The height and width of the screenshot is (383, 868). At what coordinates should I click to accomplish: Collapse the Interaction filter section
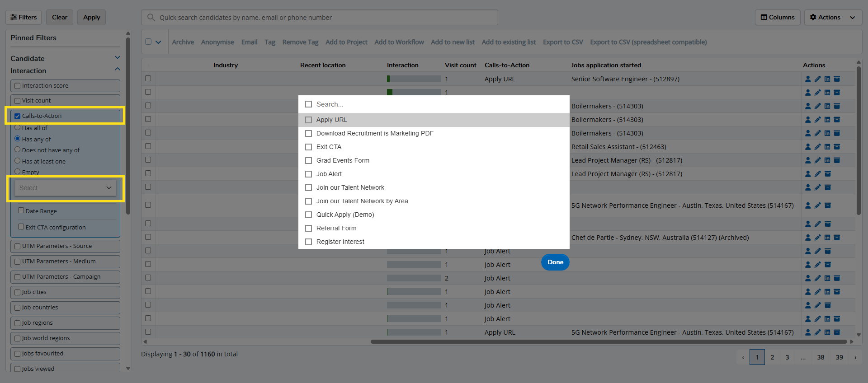click(118, 69)
